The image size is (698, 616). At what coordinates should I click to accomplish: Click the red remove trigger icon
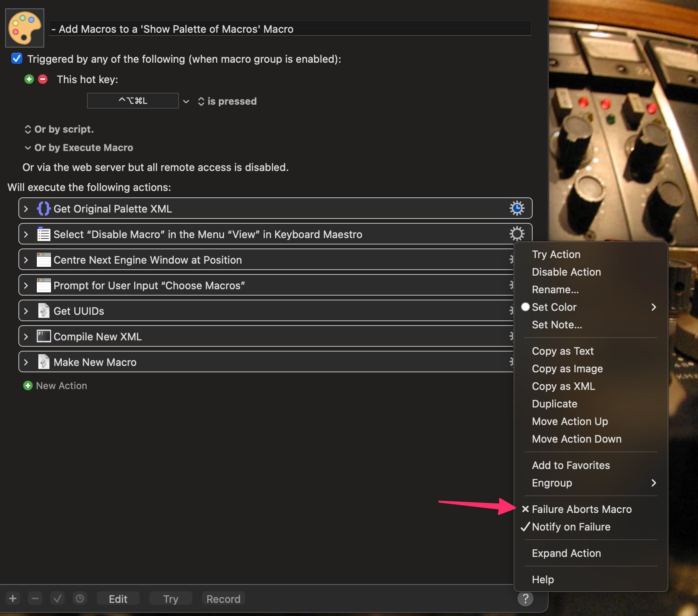[43, 79]
